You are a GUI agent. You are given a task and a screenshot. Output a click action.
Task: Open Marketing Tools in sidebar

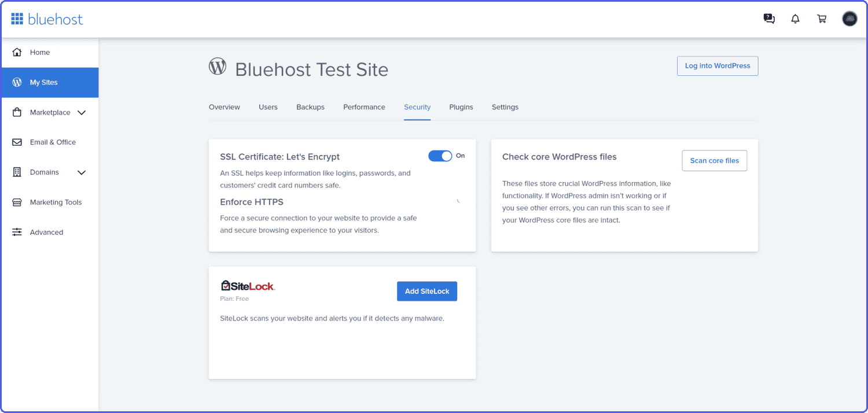click(x=56, y=202)
